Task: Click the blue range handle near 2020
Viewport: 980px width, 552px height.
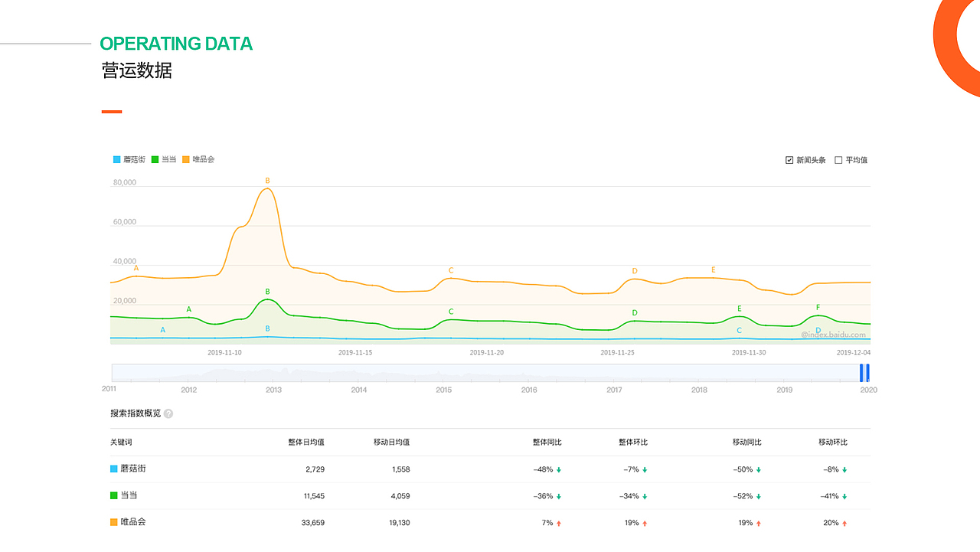Action: (x=864, y=373)
